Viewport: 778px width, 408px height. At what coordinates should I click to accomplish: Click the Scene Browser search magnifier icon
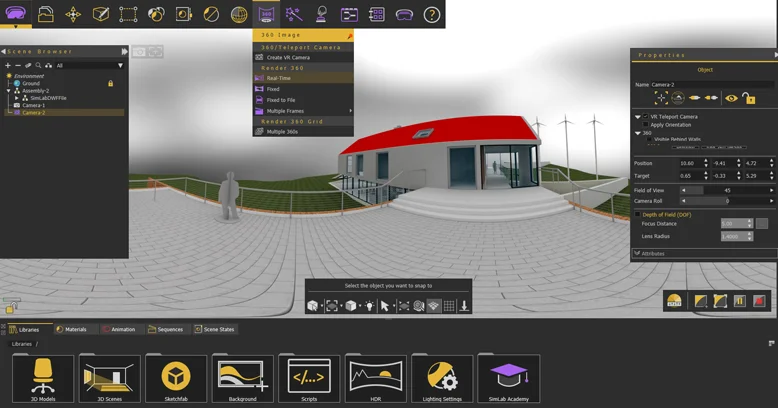click(x=38, y=66)
